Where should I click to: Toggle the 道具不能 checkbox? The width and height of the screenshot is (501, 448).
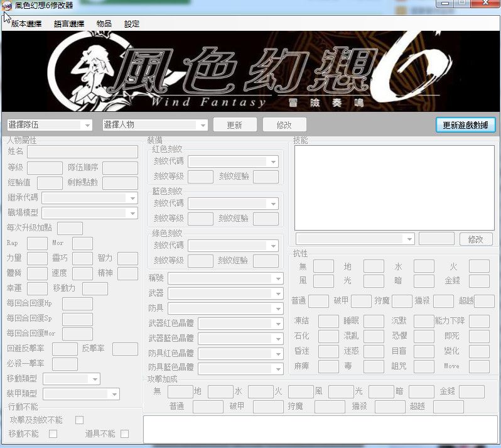click(x=124, y=434)
